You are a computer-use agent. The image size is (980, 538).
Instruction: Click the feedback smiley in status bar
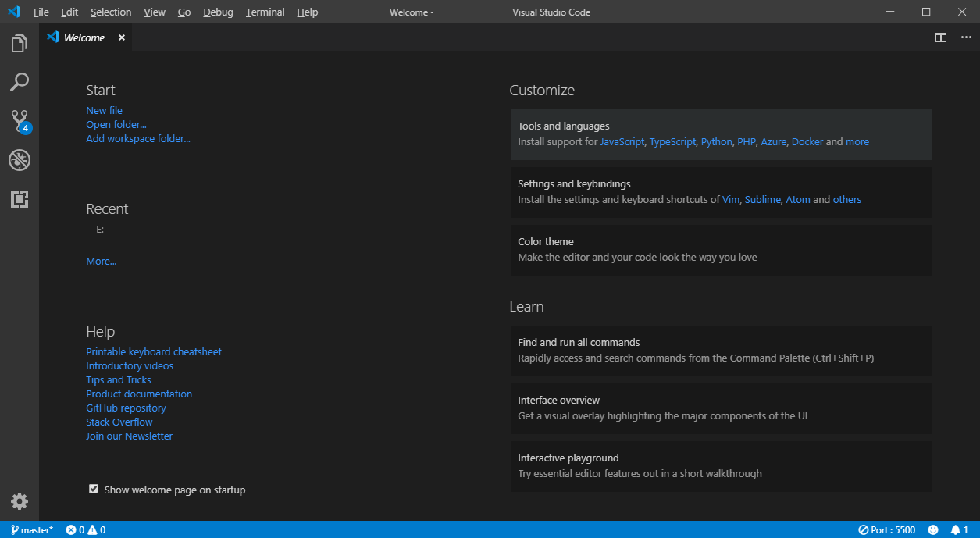click(x=933, y=529)
